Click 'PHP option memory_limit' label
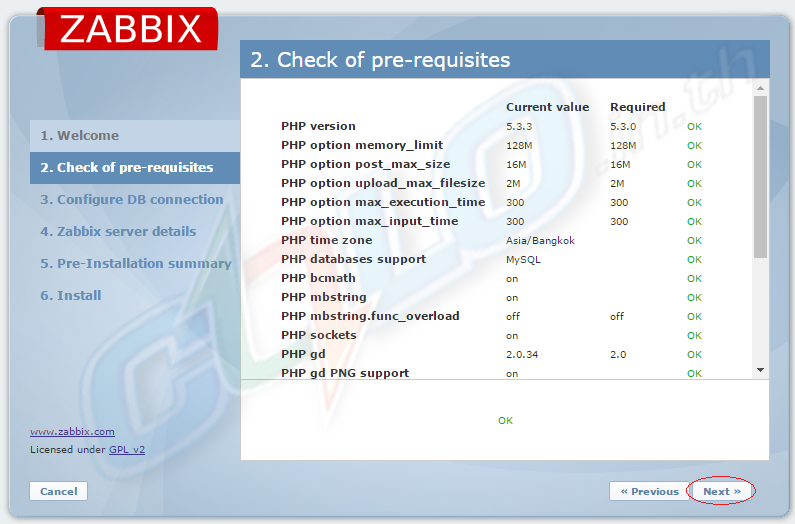 point(362,145)
